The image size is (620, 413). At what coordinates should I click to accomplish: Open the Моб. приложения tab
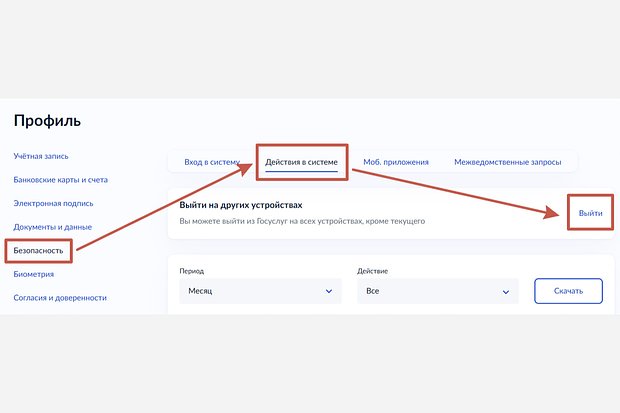[396, 162]
